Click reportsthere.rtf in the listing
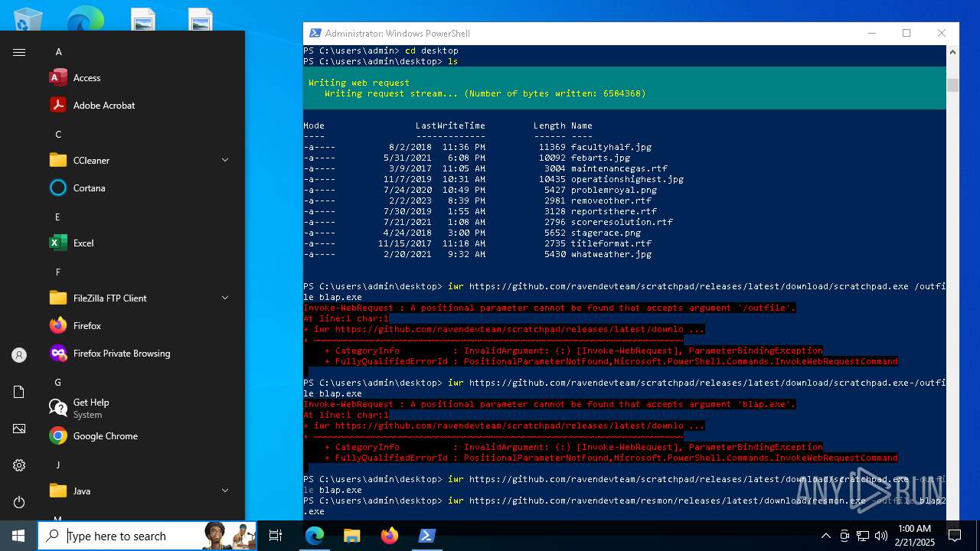The width and height of the screenshot is (980, 551). (x=614, y=211)
